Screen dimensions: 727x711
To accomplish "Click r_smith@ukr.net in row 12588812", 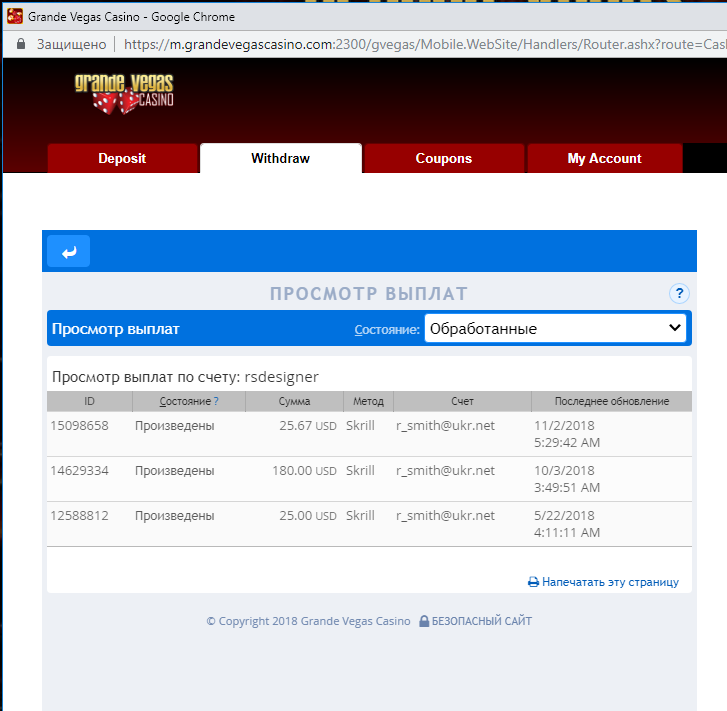I will coord(445,516).
